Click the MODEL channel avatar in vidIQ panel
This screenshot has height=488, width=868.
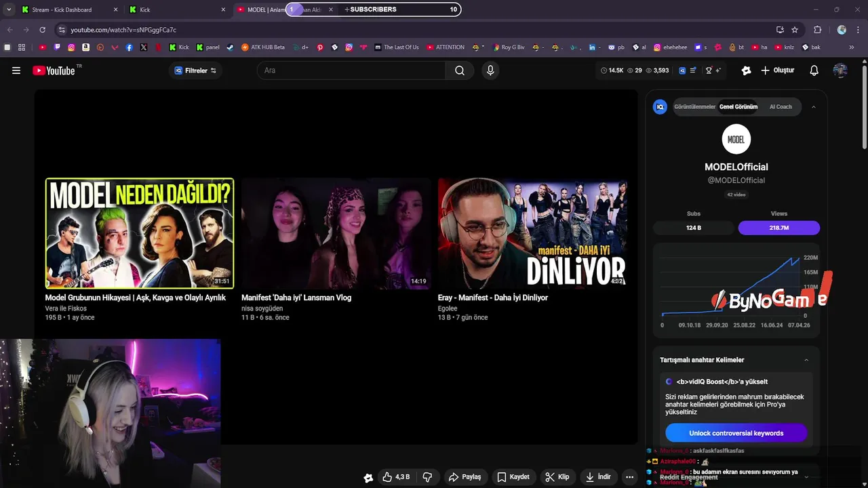coord(736,140)
